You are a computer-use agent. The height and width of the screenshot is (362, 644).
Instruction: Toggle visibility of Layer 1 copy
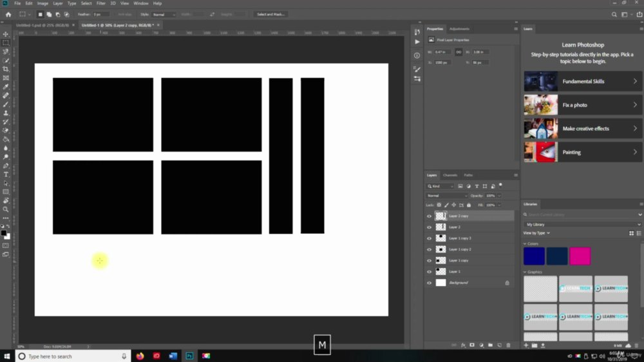429,260
